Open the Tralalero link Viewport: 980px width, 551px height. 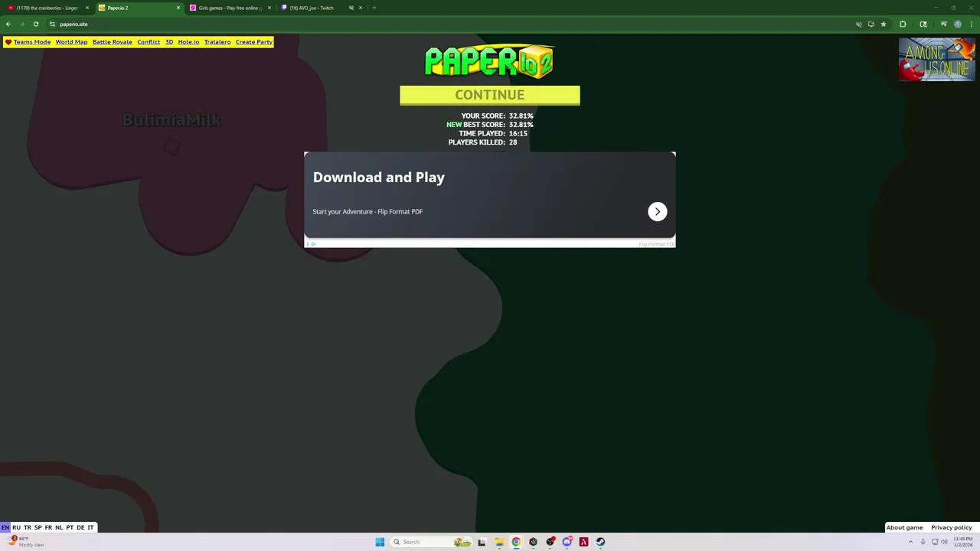point(217,42)
